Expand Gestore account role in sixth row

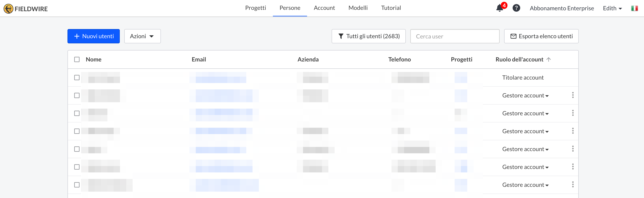(525, 167)
